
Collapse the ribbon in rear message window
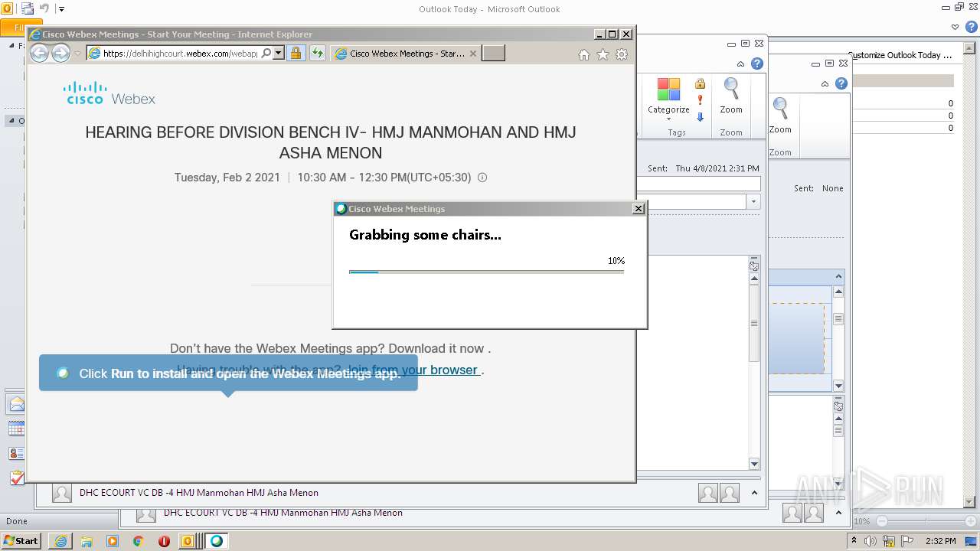(825, 84)
